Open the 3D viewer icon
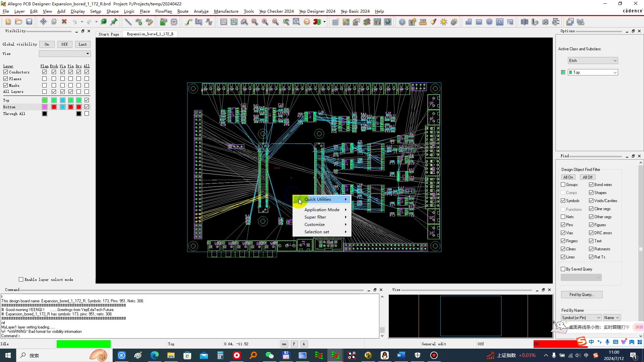Image resolution: width=644 pixels, height=362 pixels. tap(317, 22)
